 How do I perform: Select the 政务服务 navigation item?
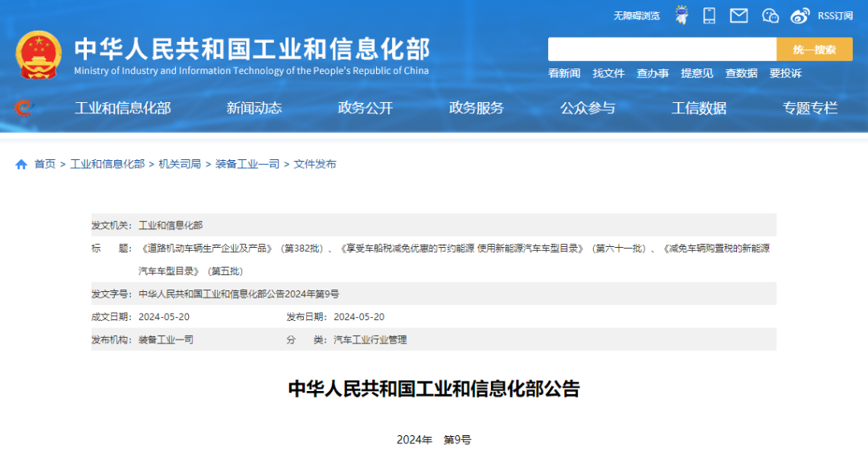pyautogui.click(x=476, y=108)
